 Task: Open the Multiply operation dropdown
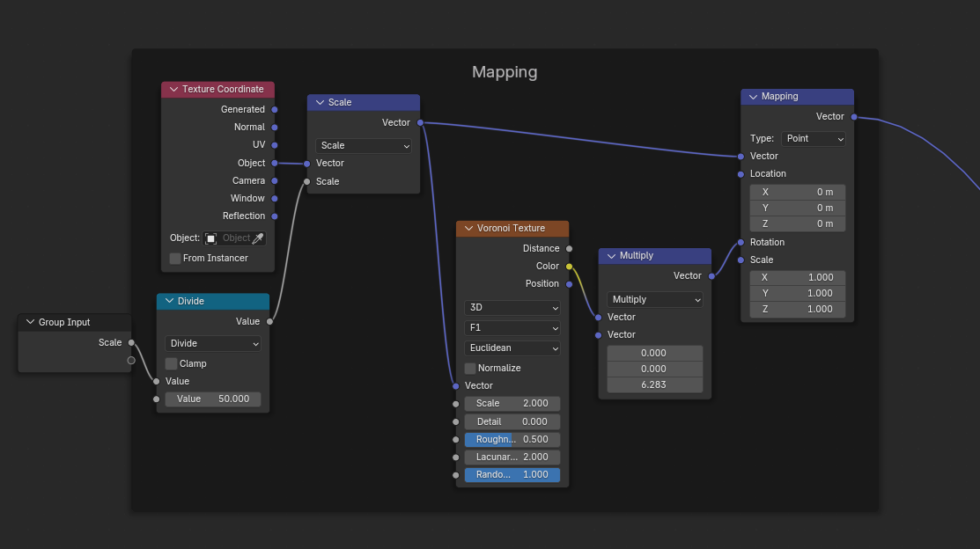[x=654, y=300]
